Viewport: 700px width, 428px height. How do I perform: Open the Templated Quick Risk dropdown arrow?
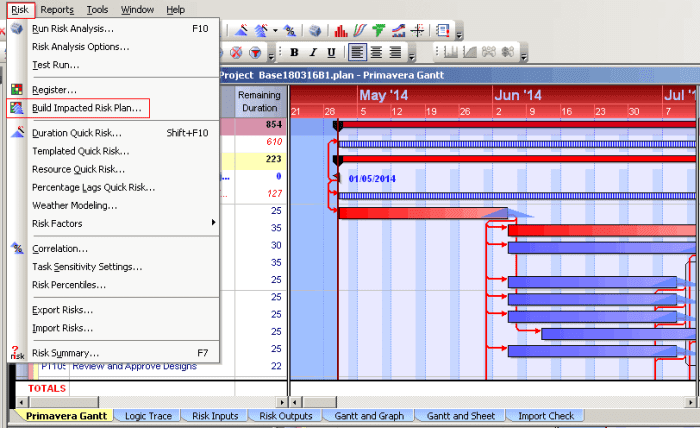point(275,30)
